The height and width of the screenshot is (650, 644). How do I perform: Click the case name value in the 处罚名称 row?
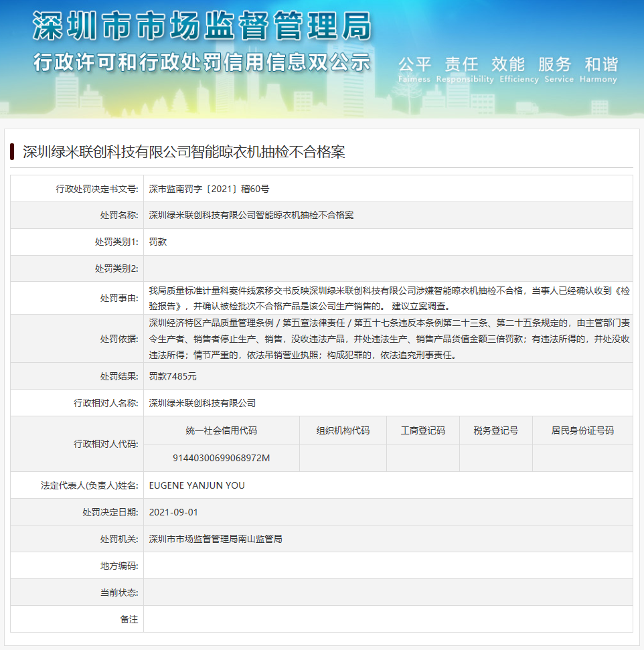[251, 215]
